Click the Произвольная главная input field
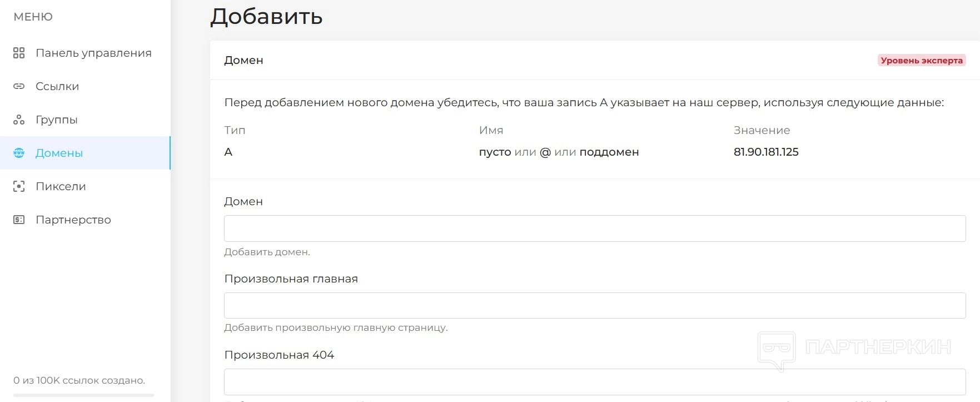The image size is (980, 402). tap(594, 305)
